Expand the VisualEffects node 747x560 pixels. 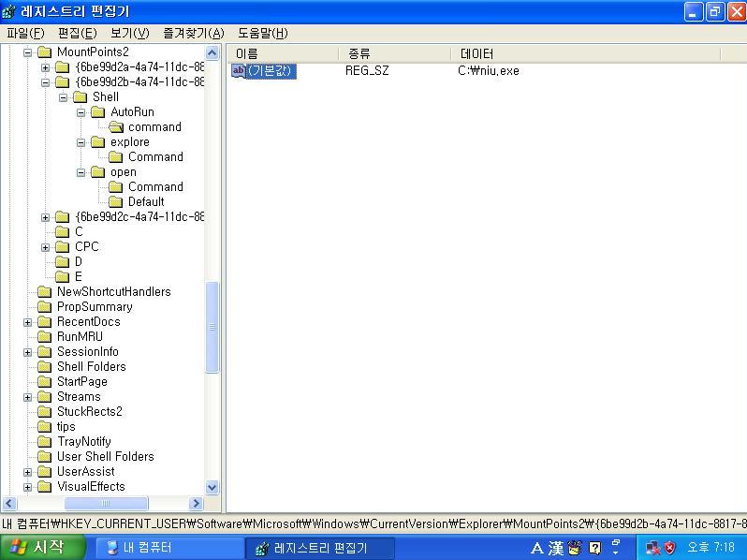pyautogui.click(x=28, y=487)
